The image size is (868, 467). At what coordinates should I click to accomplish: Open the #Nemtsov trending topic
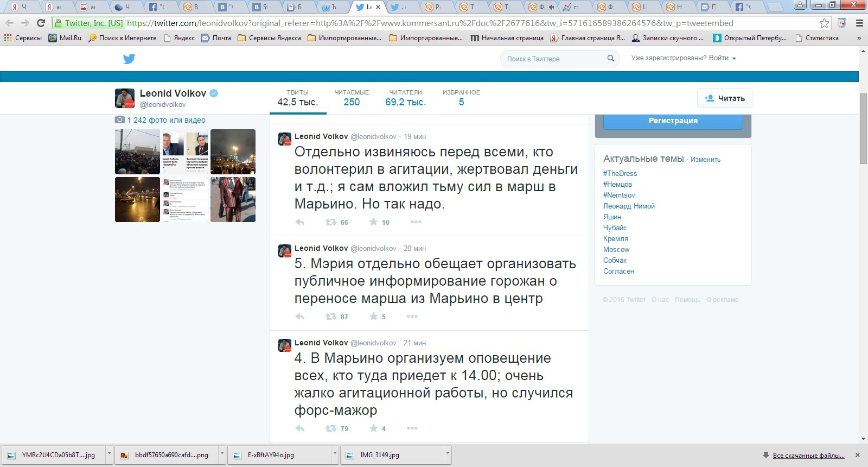pyautogui.click(x=619, y=195)
